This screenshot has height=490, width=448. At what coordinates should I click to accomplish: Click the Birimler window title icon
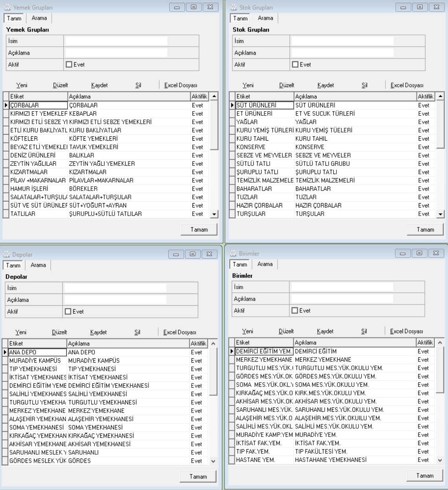coord(233,253)
